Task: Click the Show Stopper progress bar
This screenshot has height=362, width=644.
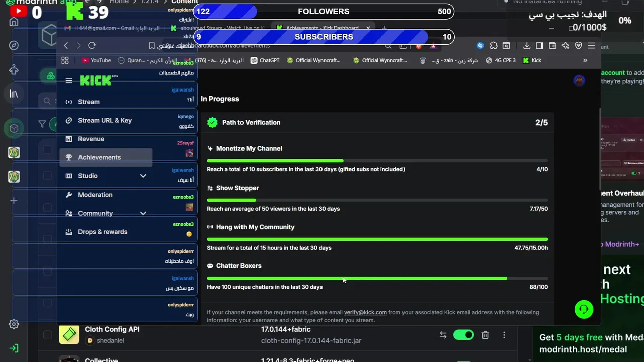Action: click(377, 200)
